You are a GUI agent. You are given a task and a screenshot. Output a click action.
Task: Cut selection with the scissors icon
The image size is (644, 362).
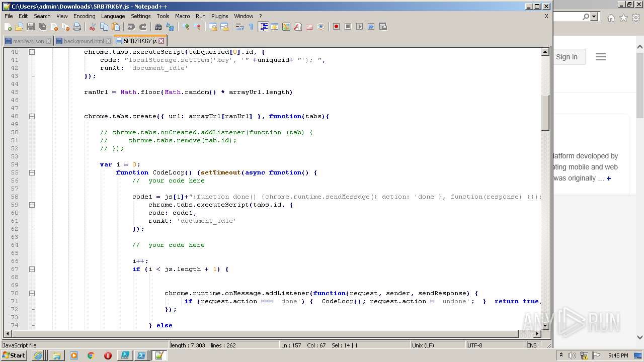pyautogui.click(x=93, y=27)
